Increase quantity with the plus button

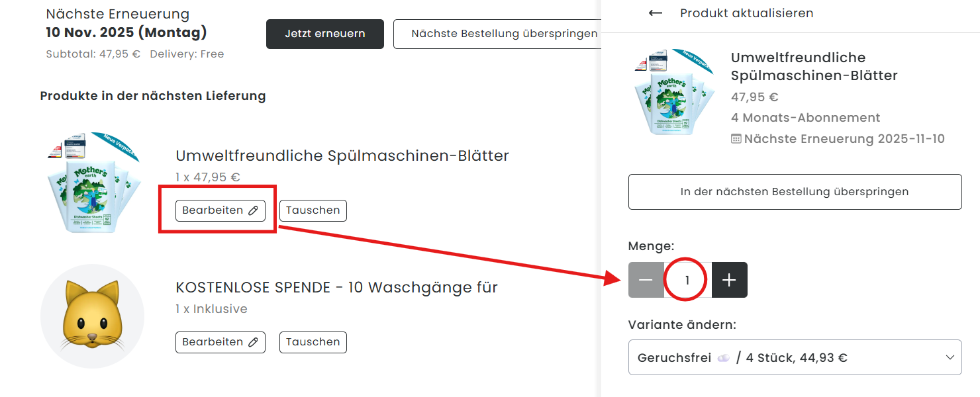[x=729, y=280]
